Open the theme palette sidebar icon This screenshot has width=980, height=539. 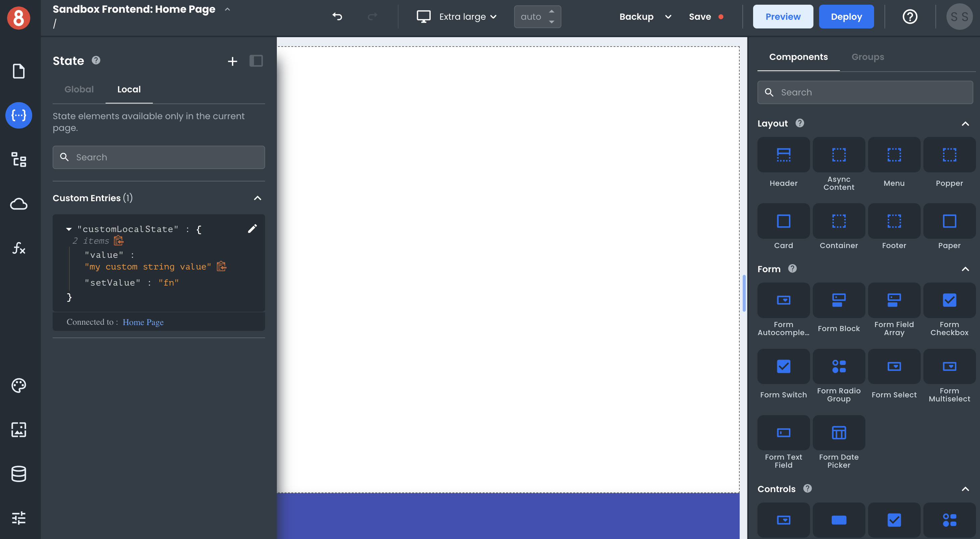tap(18, 385)
